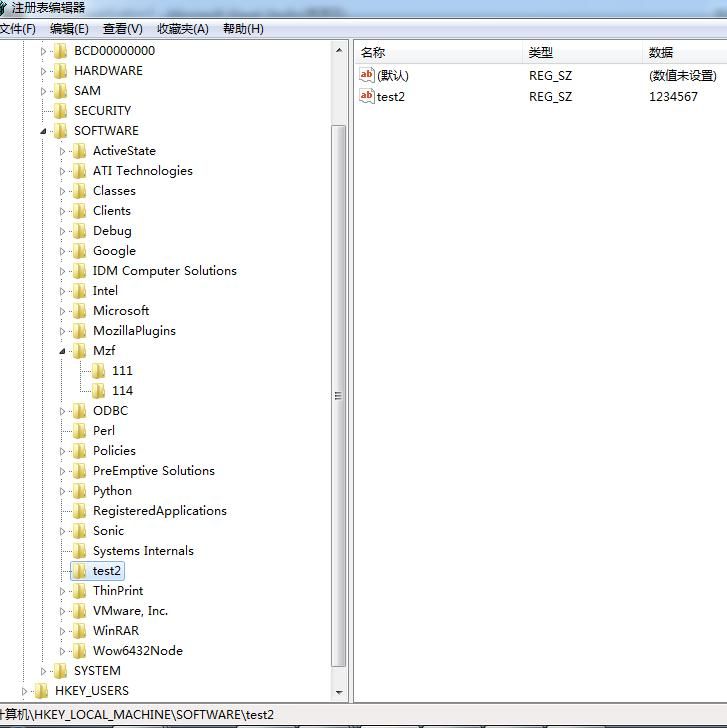This screenshot has height=728, width=727.
Task: Click the SECURITY folder icon
Action: 61,111
